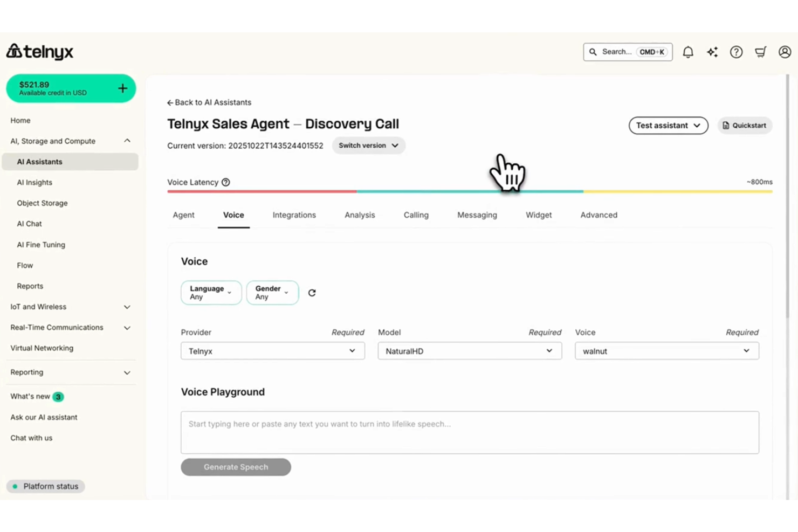Image resolution: width=798 pixels, height=532 pixels.
Task: Open the Switch version dropdown
Action: point(368,145)
